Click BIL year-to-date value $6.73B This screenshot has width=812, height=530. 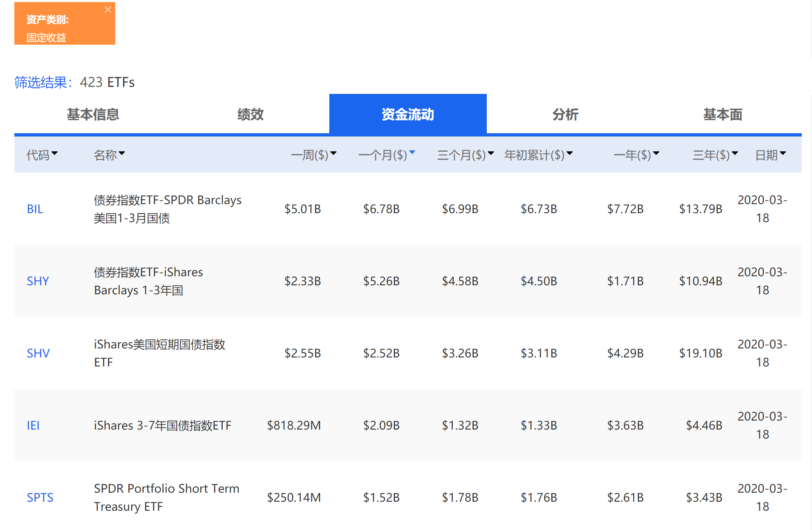pyautogui.click(x=539, y=209)
